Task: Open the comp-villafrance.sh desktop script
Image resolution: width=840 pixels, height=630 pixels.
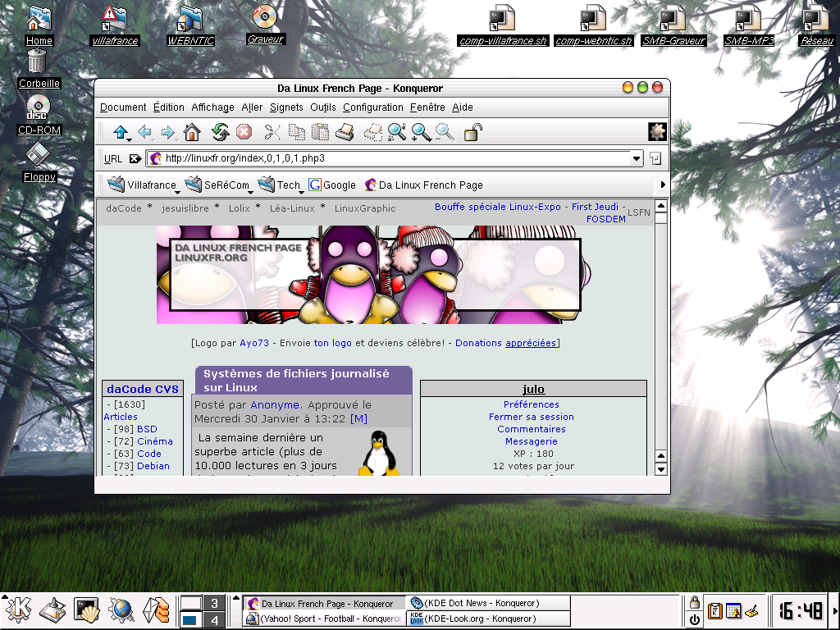Action: pos(503,25)
